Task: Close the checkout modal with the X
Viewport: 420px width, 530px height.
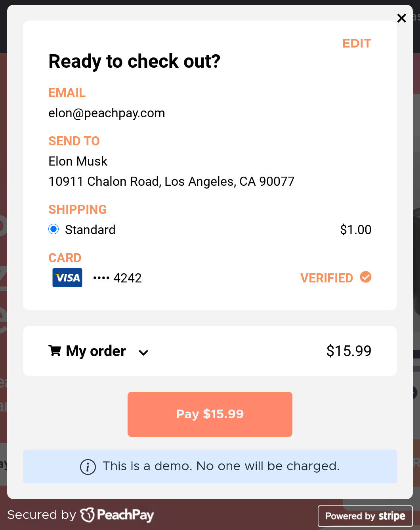Action: coord(401,18)
